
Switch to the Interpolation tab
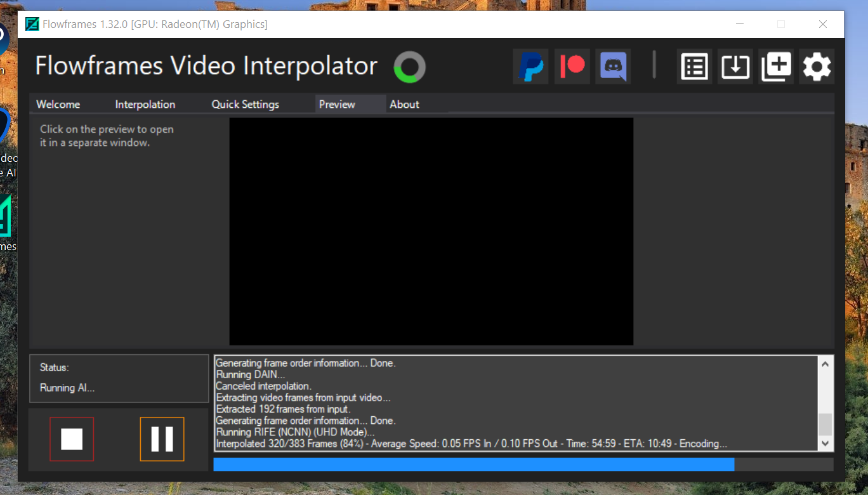pyautogui.click(x=145, y=105)
